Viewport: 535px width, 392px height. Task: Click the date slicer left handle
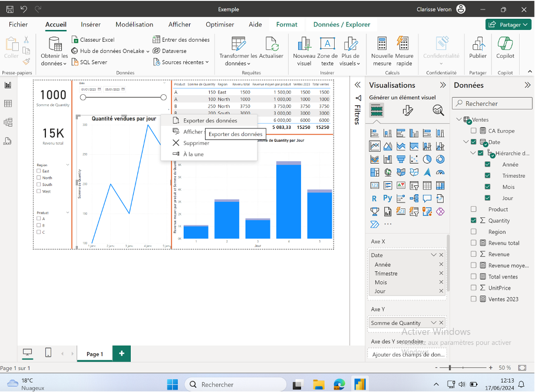pos(83,98)
